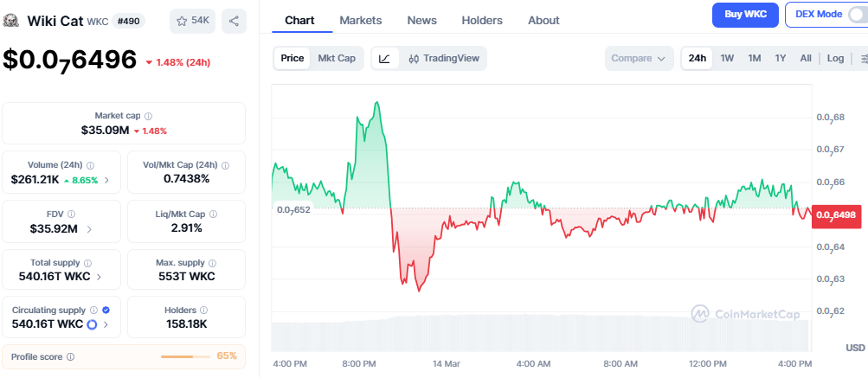
Task: Click the Profile score info icon
Action: [70, 356]
